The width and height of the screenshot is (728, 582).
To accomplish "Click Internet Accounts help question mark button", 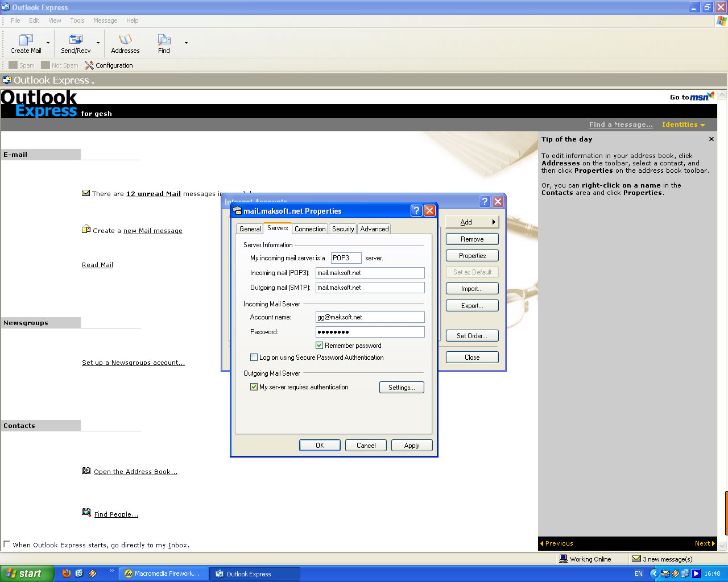I will coord(485,201).
